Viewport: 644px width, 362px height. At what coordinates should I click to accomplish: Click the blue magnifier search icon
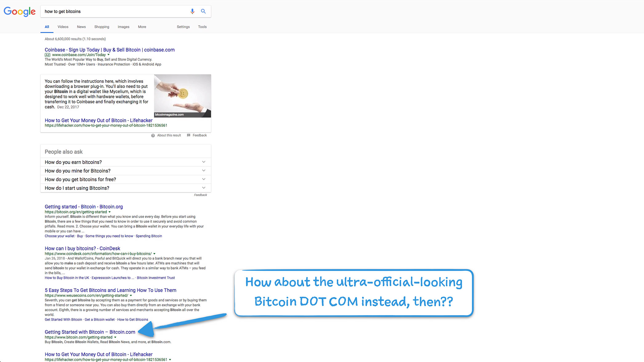tap(203, 11)
